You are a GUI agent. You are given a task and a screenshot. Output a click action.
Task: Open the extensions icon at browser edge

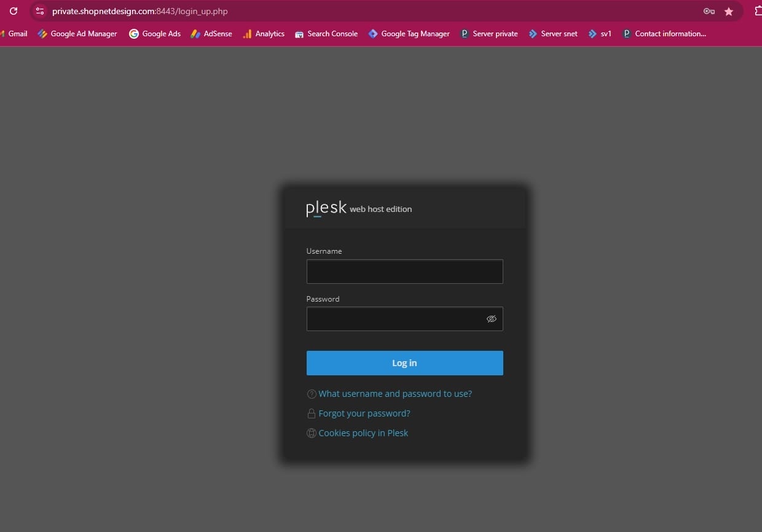click(x=758, y=11)
